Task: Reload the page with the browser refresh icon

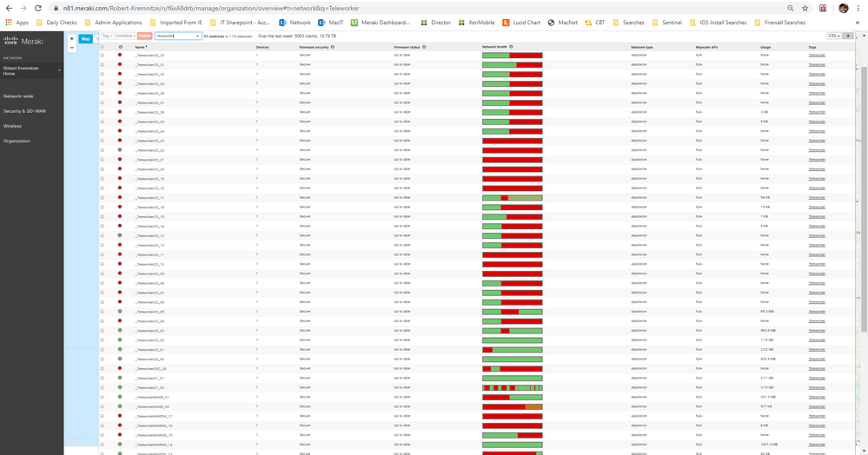Action: [x=37, y=8]
